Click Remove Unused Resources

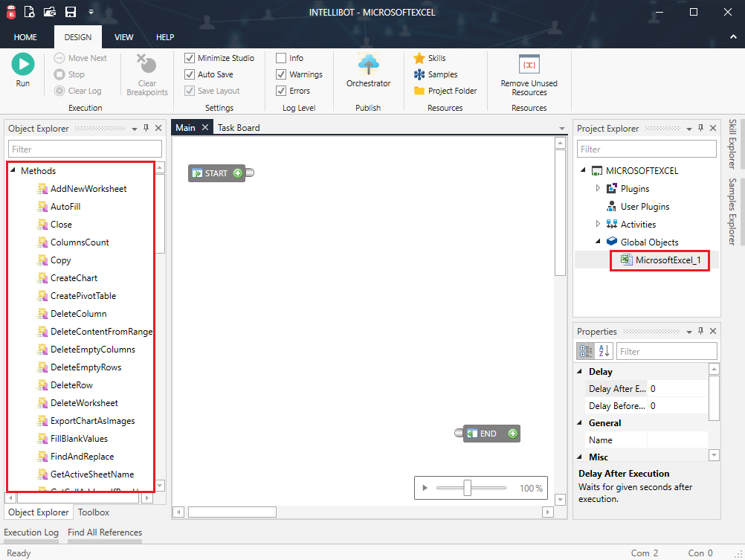528,74
